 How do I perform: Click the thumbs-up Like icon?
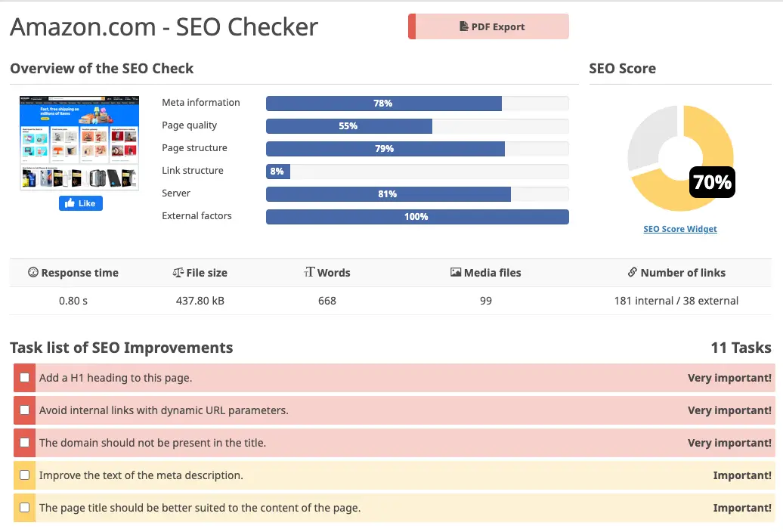point(70,203)
